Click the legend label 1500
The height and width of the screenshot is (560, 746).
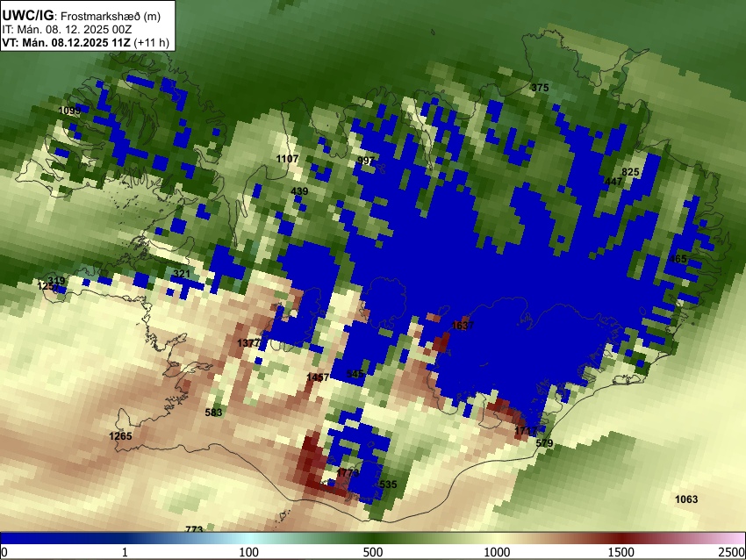[x=621, y=552]
